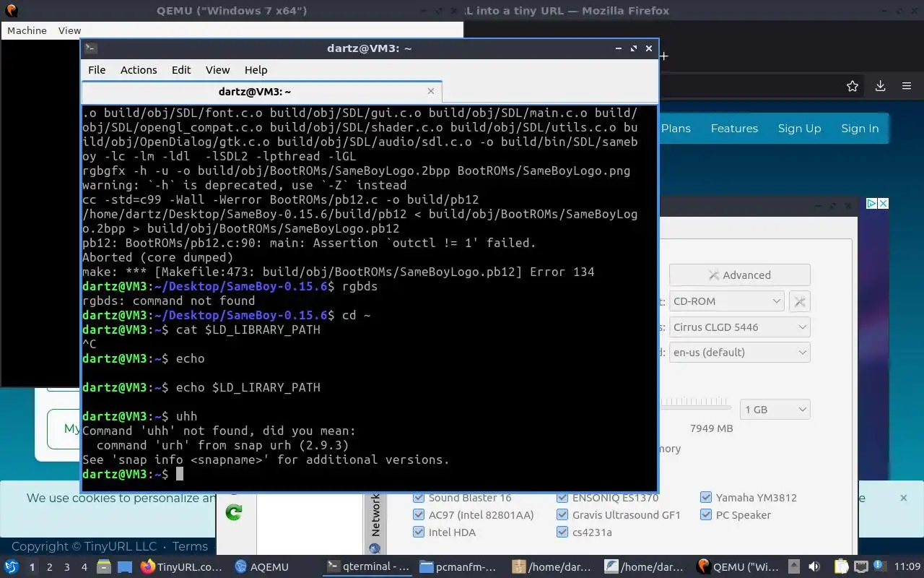Open the View menu in qterminal
This screenshot has height=578, width=924.
pos(217,70)
